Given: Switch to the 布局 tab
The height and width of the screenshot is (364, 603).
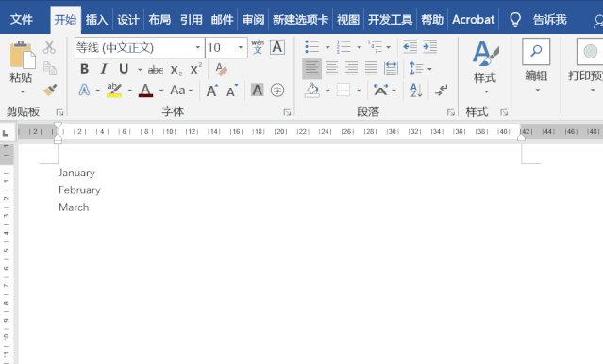Looking at the screenshot, I should (159, 19).
